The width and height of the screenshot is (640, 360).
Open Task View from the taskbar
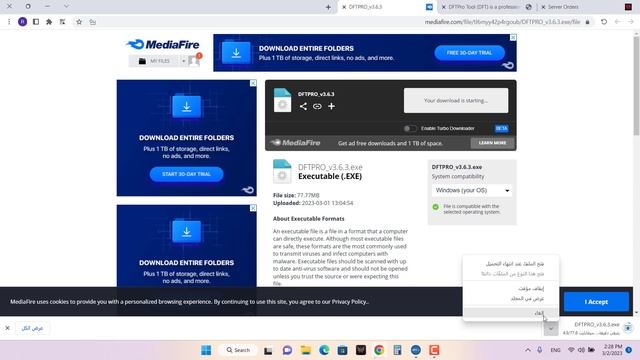click(x=268, y=350)
